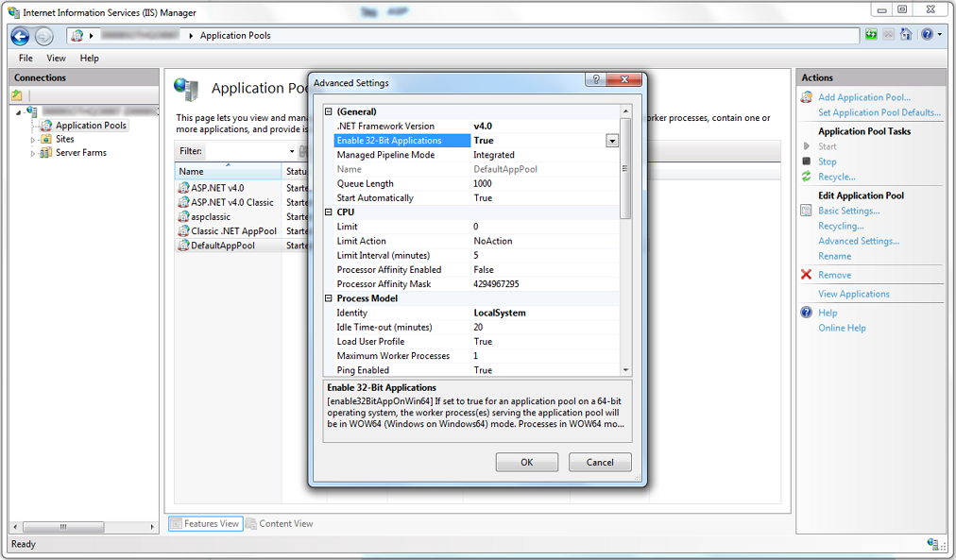This screenshot has height=560, width=956.
Task: Click the DefaultAppPool row icon
Action: pyautogui.click(x=183, y=245)
